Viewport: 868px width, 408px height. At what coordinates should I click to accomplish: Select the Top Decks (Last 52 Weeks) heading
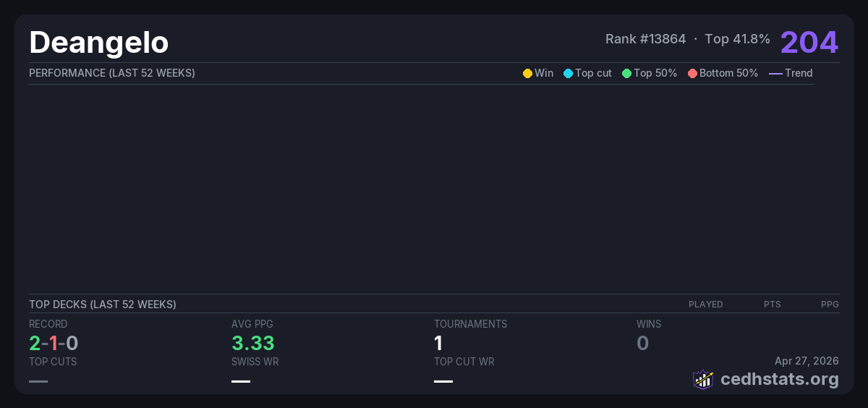[x=103, y=305]
